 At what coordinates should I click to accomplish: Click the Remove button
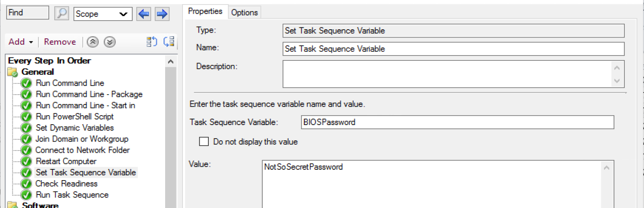pyautogui.click(x=60, y=42)
